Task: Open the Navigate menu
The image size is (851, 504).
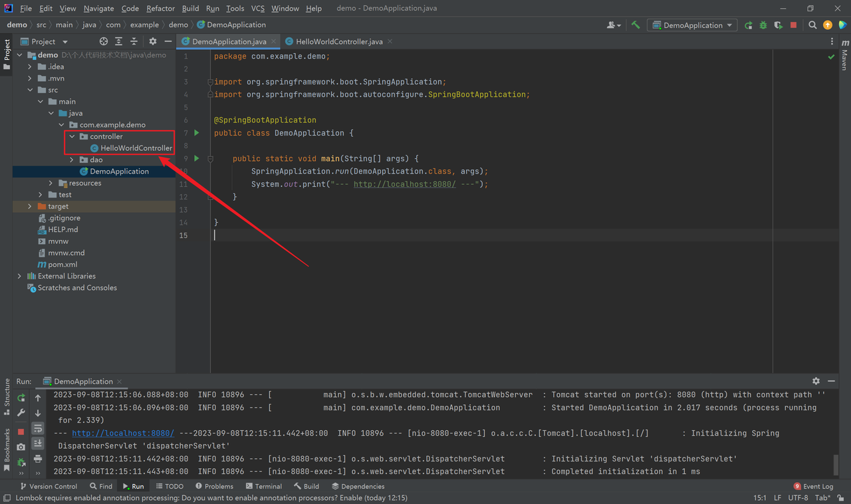Action: (98, 9)
